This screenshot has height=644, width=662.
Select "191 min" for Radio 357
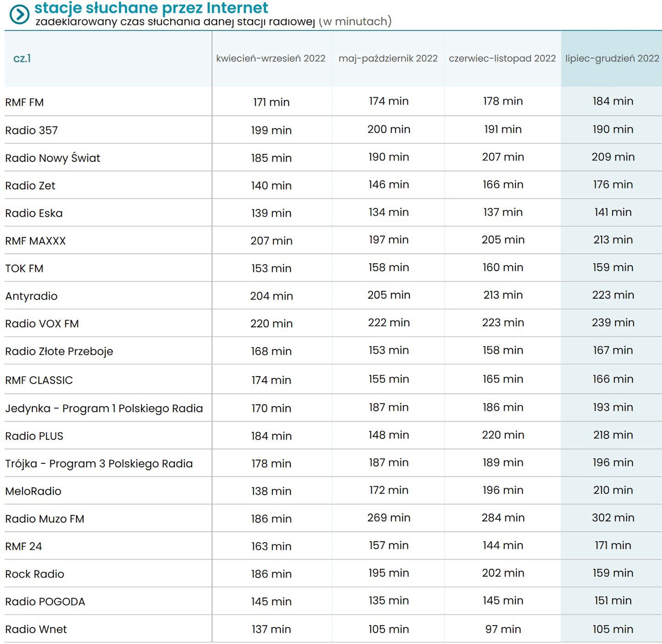pos(502,130)
